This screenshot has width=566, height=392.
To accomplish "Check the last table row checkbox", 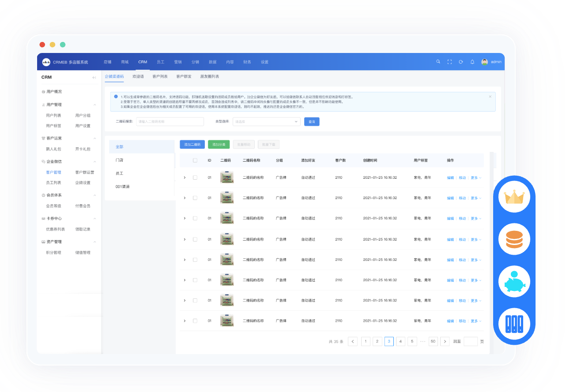I will click(x=195, y=321).
